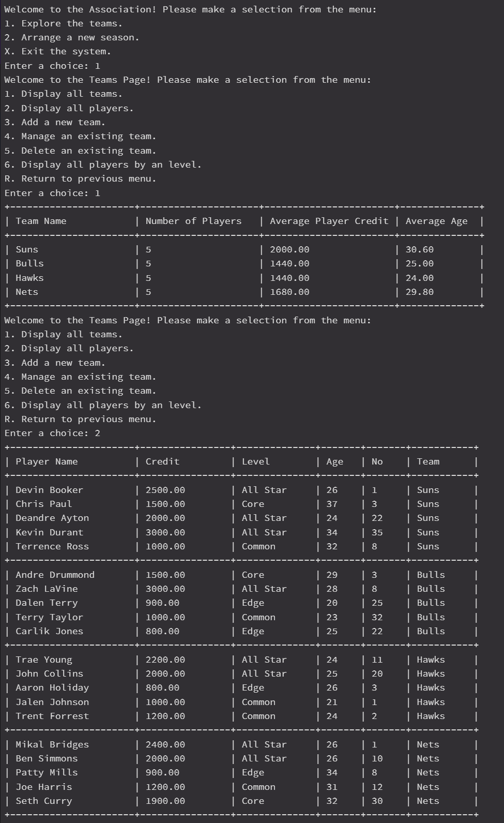
Task: Click on Seth Curry's Core level text
Action: pyautogui.click(x=253, y=801)
